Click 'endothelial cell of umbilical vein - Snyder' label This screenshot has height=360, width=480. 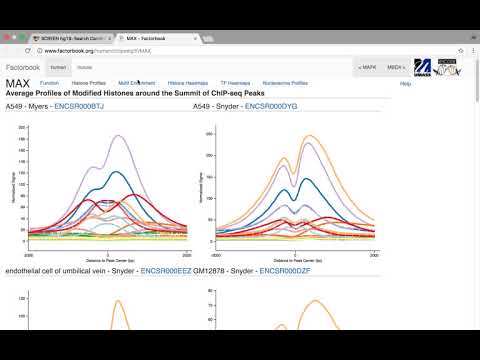pos(70,271)
